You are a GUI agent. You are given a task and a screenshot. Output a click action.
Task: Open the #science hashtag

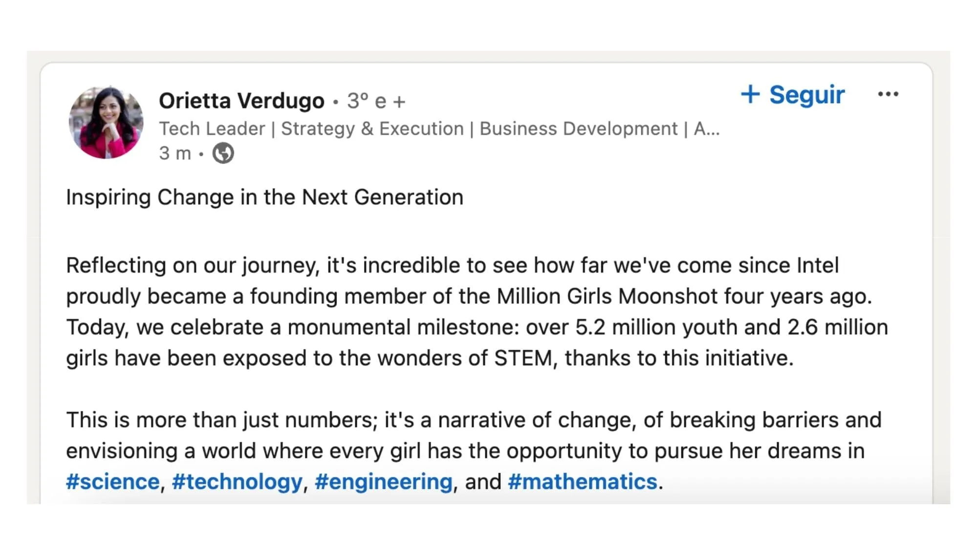click(x=113, y=481)
